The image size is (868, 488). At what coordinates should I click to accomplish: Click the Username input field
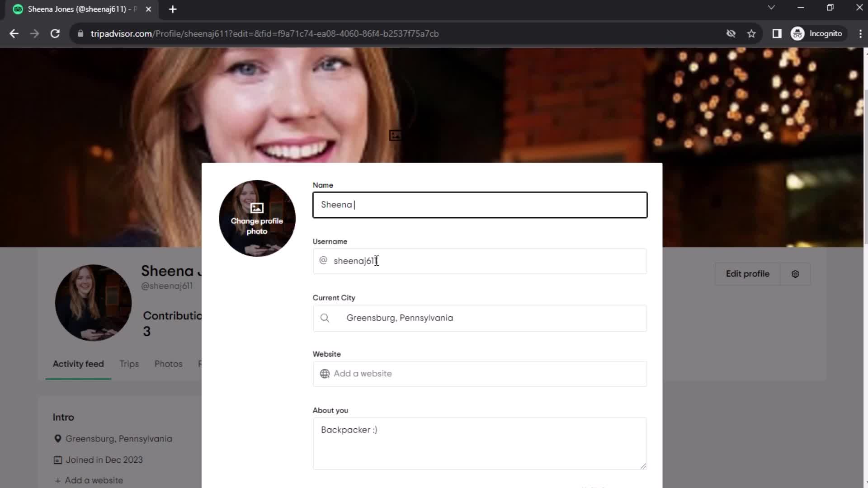tap(481, 261)
